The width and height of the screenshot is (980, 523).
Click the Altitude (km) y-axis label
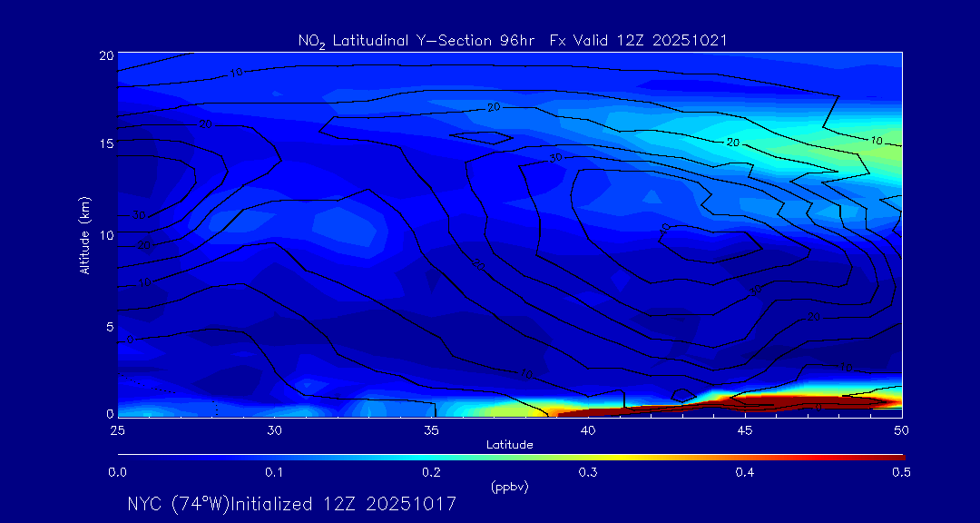84,234
